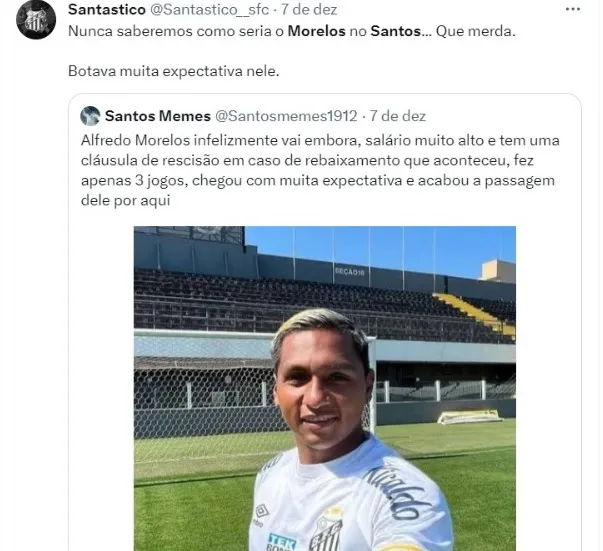This screenshot has height=551, width=603.
Task: Click the bold Morelos keyword
Action: 316,31
